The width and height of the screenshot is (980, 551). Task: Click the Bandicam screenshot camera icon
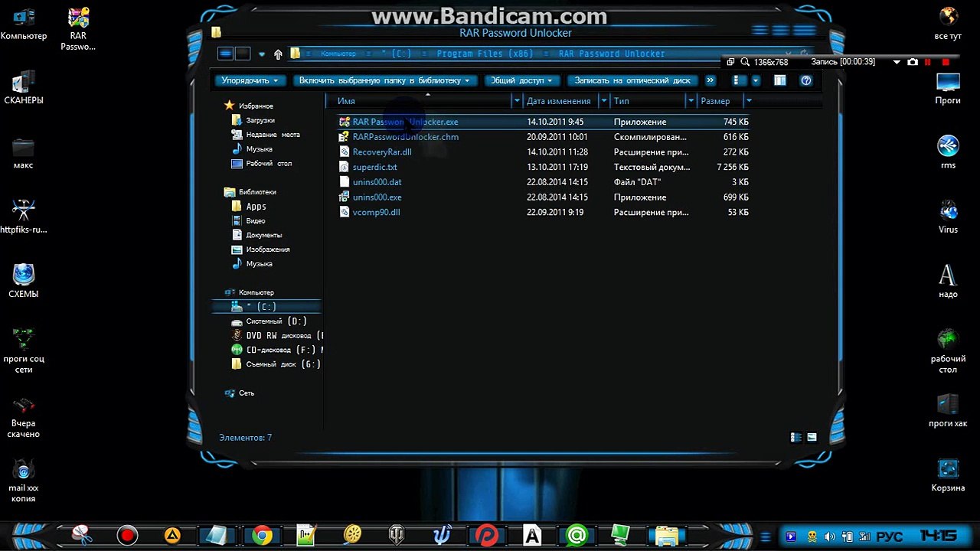coord(912,62)
